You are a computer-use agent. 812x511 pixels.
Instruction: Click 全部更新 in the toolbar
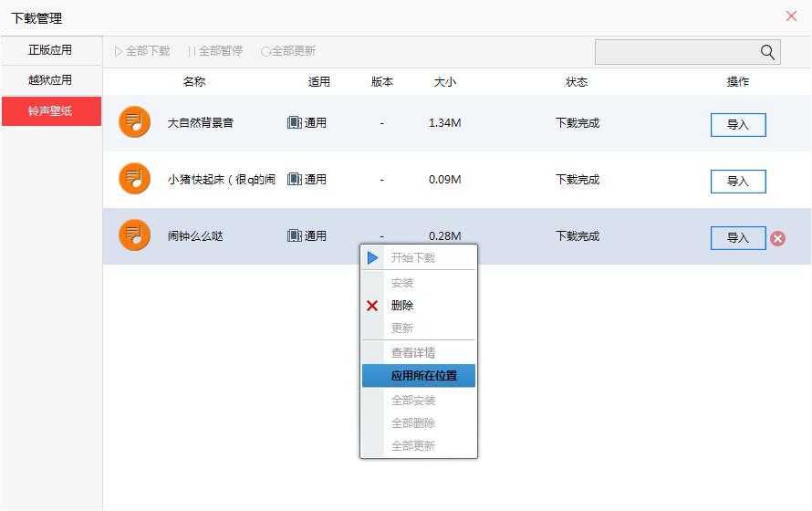288,51
